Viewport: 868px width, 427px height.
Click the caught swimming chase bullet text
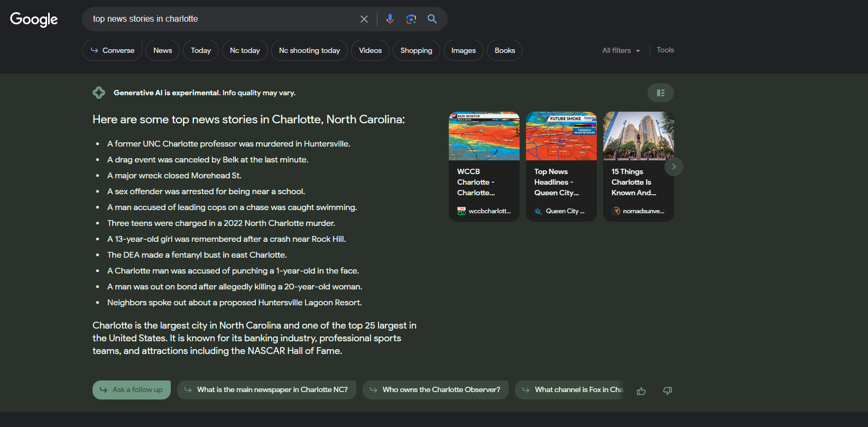coord(232,207)
